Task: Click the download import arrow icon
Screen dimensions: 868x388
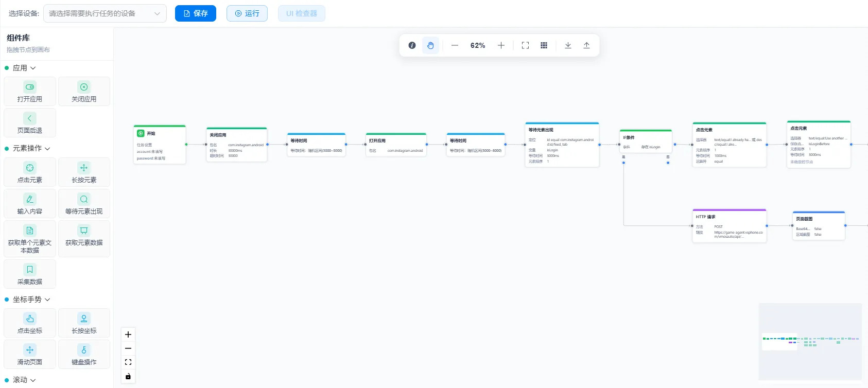Action: click(x=568, y=45)
